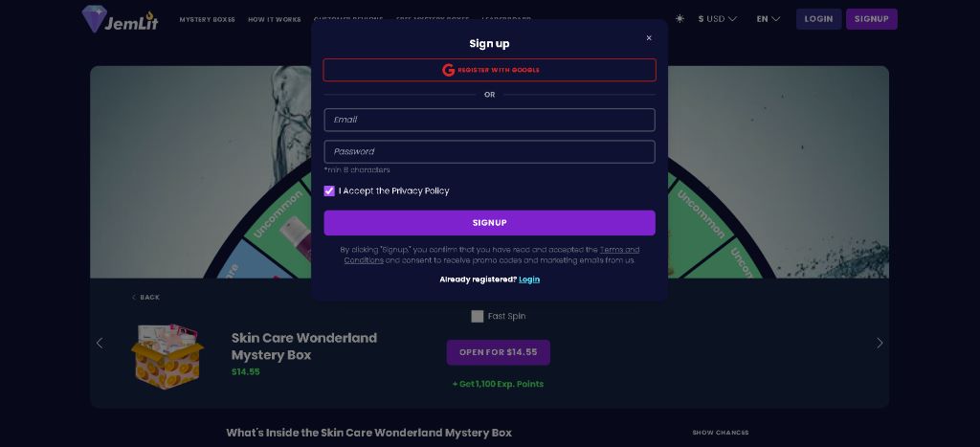Click the Skin Care Wonderland box thumbnail
The image size is (980, 447).
(x=167, y=354)
